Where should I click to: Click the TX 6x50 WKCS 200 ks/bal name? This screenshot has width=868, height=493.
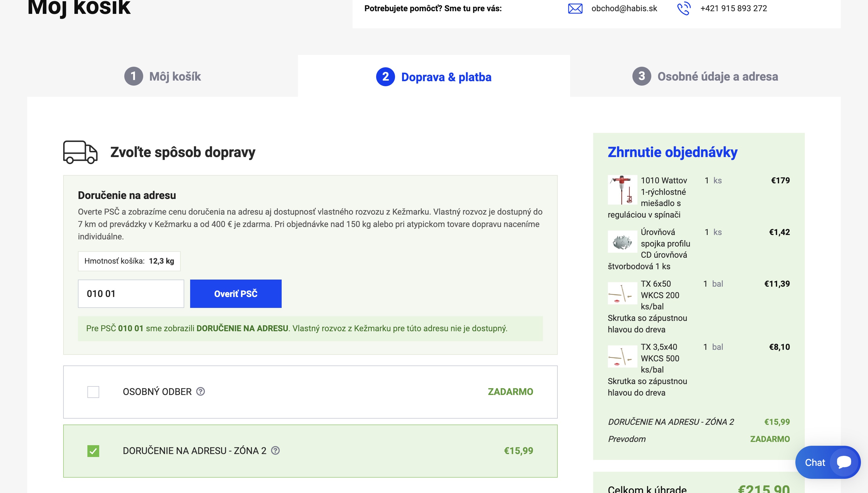tap(648, 306)
